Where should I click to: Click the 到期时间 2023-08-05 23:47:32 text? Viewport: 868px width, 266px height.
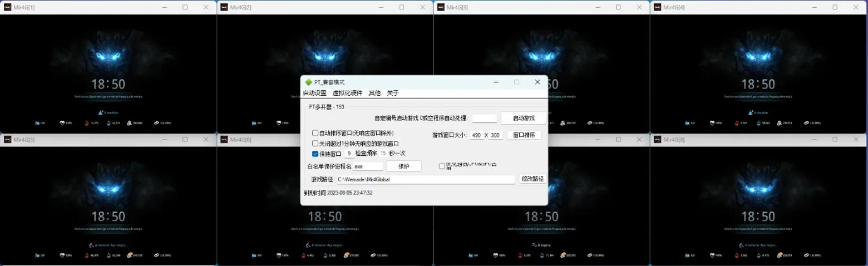(338, 193)
